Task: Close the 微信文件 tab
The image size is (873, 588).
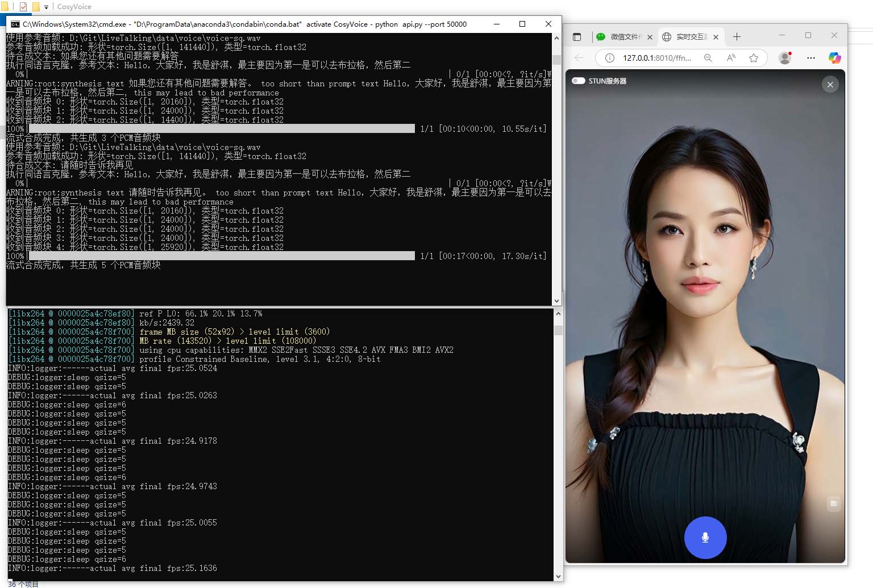Action: point(650,37)
